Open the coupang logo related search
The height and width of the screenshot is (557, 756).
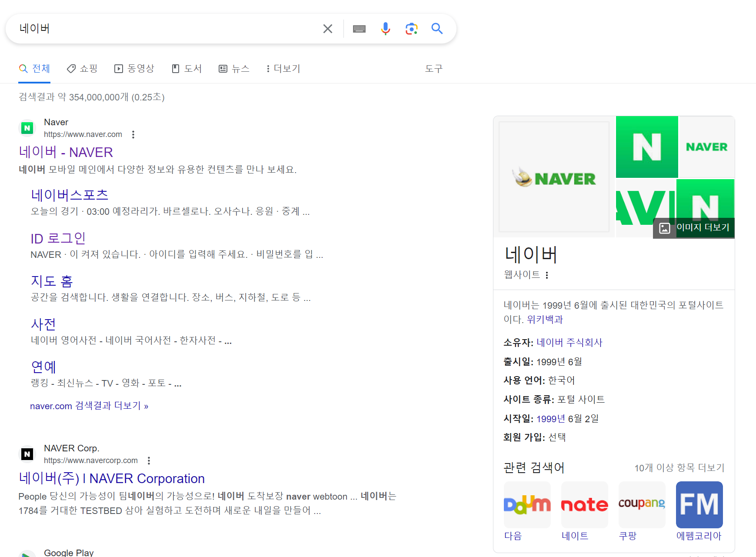(642, 504)
